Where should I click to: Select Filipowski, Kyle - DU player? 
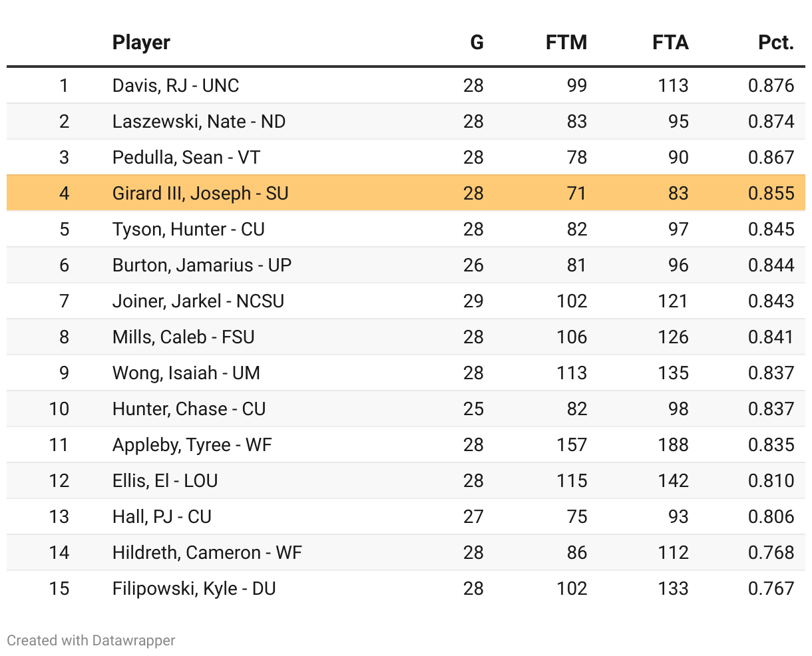coord(194,589)
